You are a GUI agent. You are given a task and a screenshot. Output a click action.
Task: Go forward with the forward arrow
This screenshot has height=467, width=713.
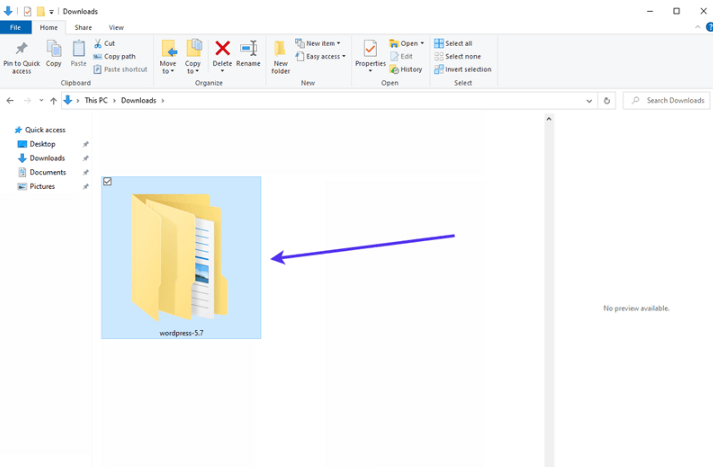27,100
